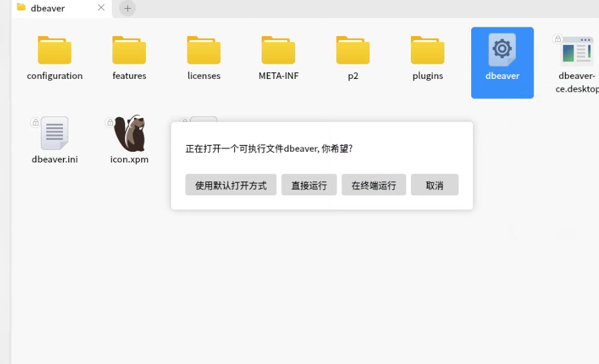The height and width of the screenshot is (364, 599).
Task: Click the licenses folder label
Action: [203, 76]
